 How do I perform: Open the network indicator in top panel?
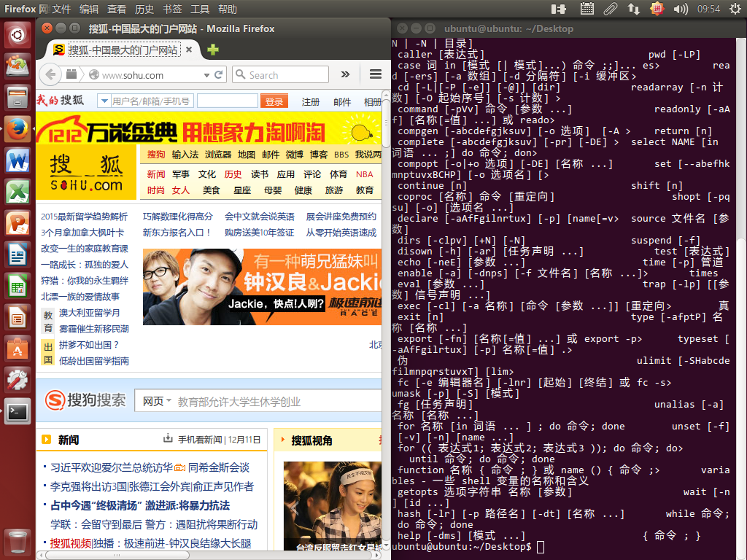pyautogui.click(x=634, y=9)
